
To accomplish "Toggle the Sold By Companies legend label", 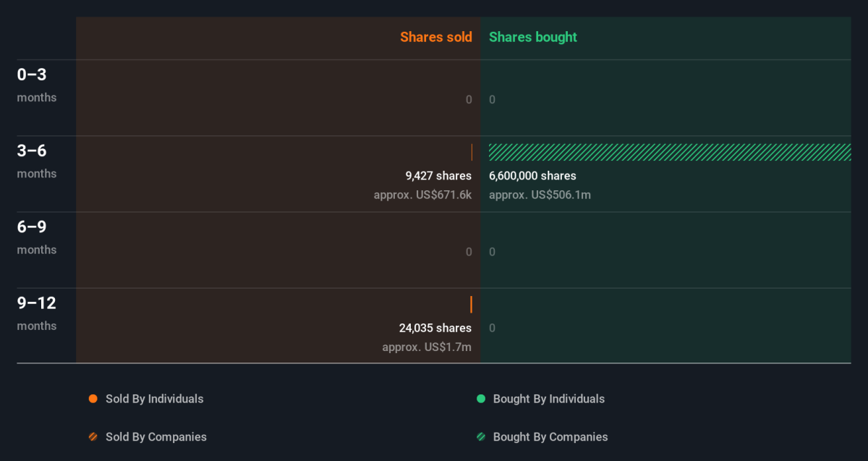I will tap(156, 437).
